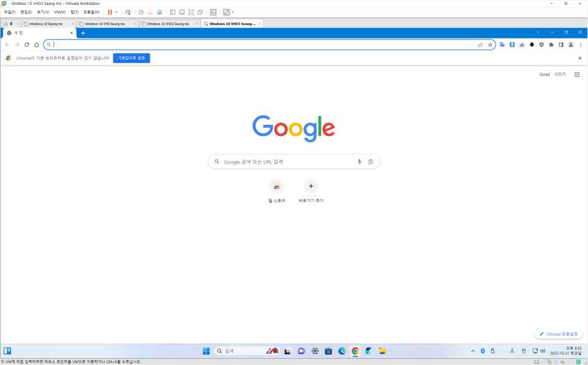This screenshot has height=365, width=588.
Task: Open Microsoft Edge from the taskbar
Action: tap(342, 351)
